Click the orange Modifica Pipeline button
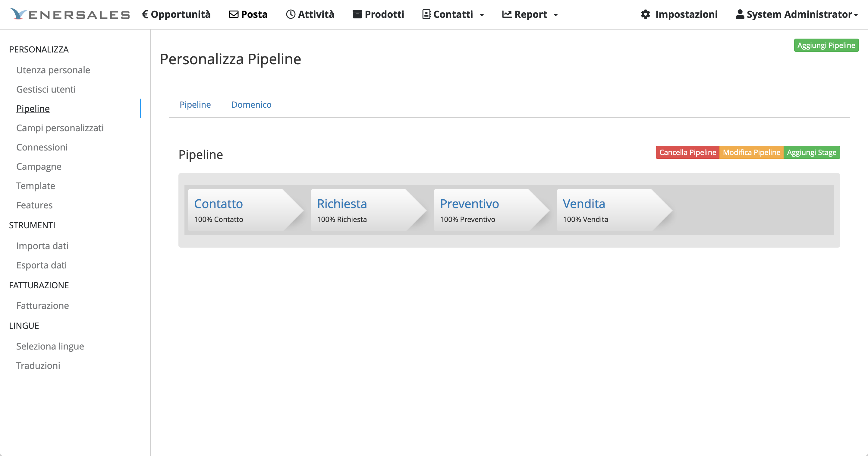This screenshot has width=868, height=456. pos(751,152)
